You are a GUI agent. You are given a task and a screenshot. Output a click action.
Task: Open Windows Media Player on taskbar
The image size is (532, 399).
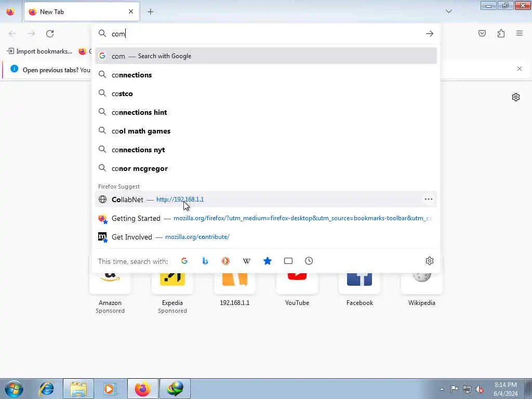110,389
